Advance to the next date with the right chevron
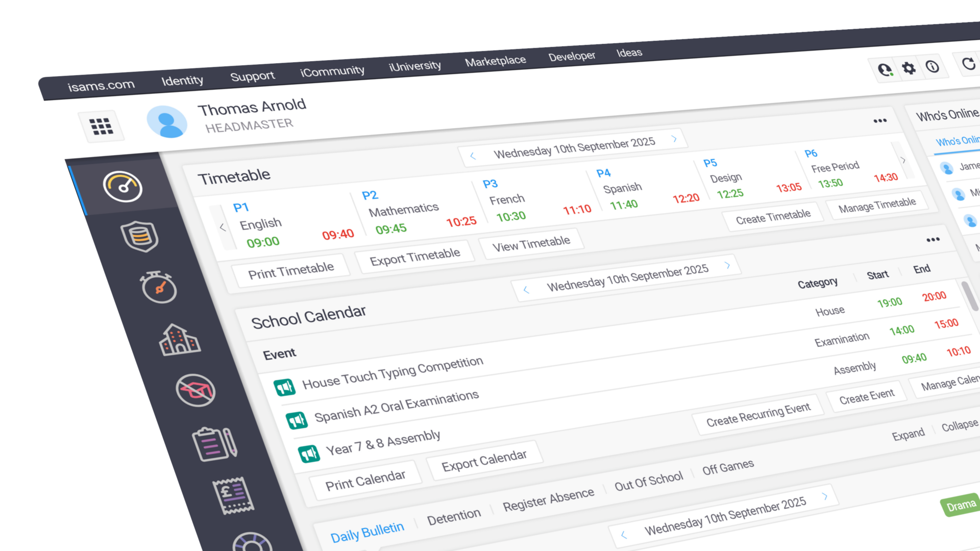The height and width of the screenshot is (551, 980). (x=674, y=138)
